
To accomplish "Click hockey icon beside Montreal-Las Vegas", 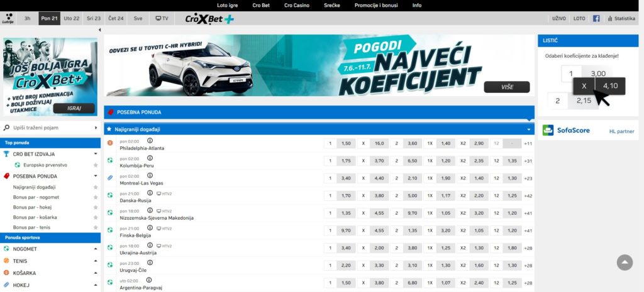I will (110, 178).
